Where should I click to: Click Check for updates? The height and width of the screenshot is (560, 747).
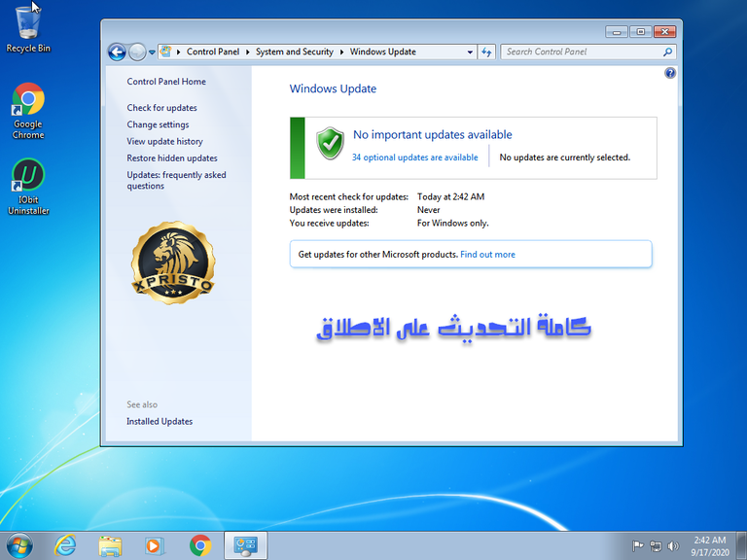coord(162,108)
